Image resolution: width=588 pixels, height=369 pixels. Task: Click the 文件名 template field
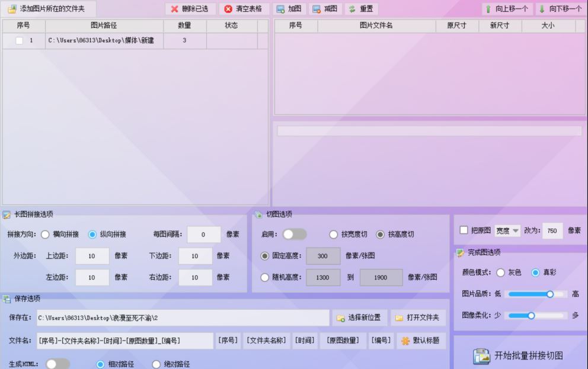point(125,341)
